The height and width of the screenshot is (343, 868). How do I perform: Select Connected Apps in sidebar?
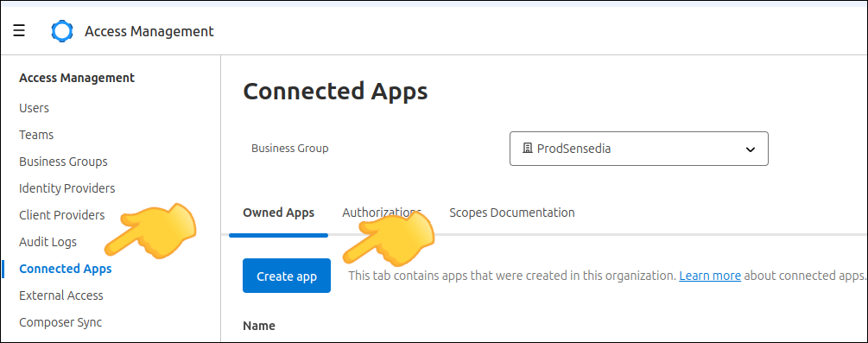click(66, 269)
